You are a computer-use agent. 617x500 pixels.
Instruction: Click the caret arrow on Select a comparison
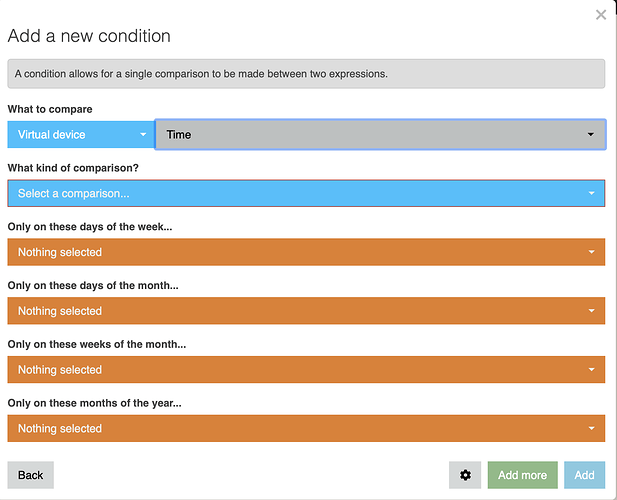591,193
